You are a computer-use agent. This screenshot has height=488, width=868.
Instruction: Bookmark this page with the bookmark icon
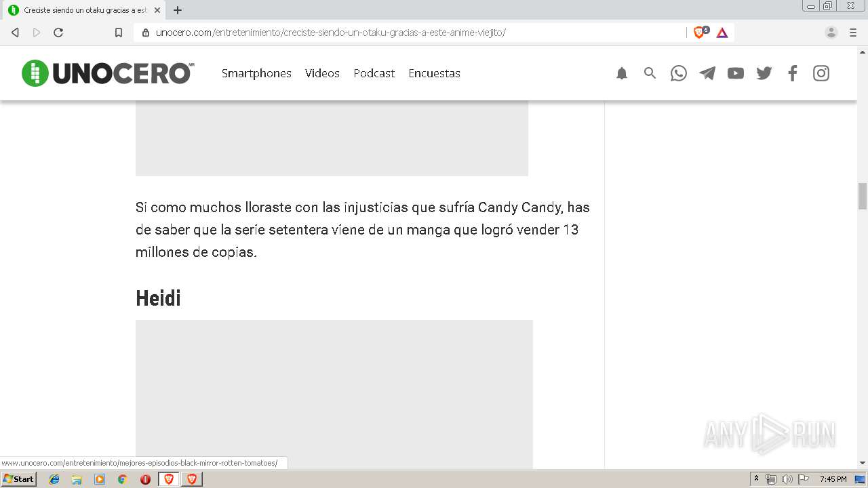[119, 33]
